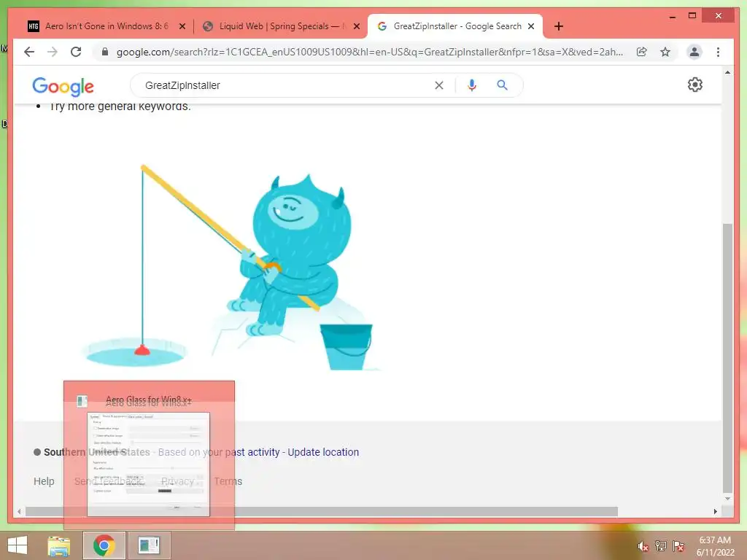Open the Terms footer link

pos(228,481)
